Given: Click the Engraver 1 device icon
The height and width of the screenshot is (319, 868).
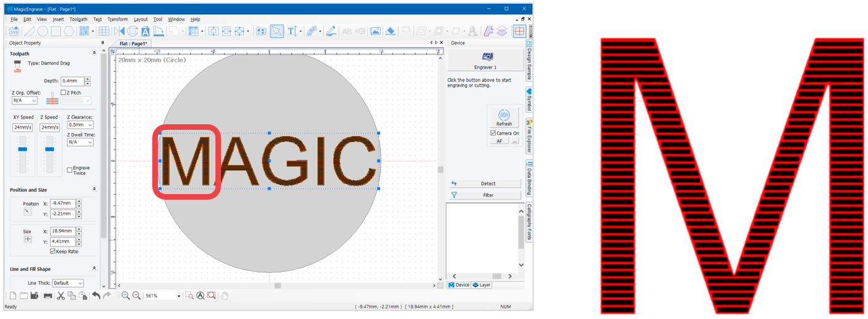Looking at the screenshot, I should [x=487, y=56].
